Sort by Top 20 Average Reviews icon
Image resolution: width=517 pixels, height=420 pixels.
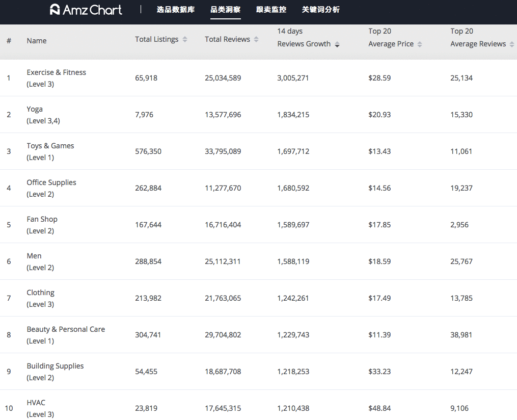[x=512, y=44]
